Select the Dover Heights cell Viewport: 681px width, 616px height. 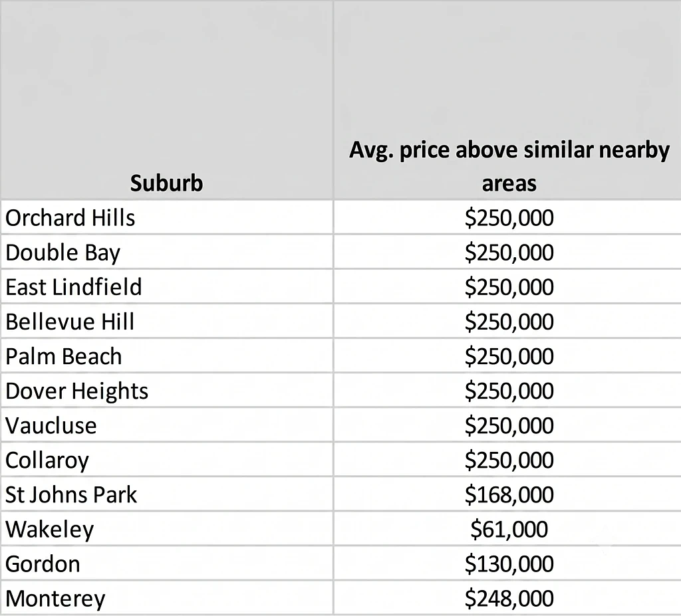[x=167, y=390]
